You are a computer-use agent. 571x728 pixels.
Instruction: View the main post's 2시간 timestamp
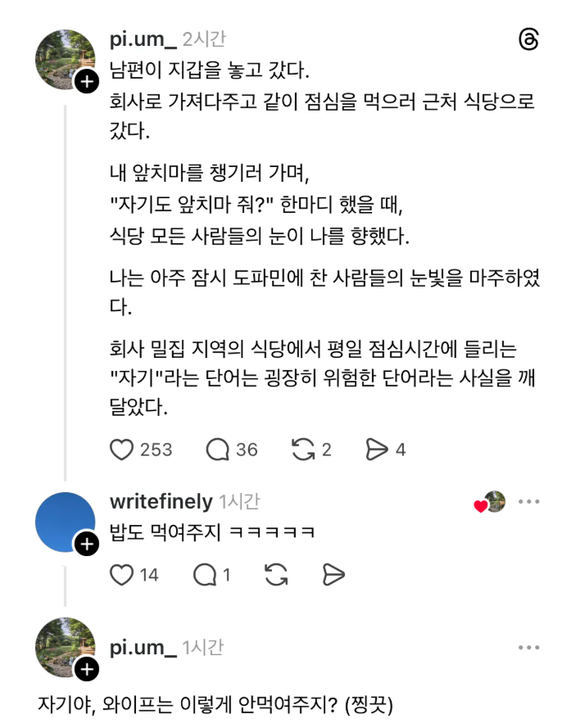click(204, 39)
